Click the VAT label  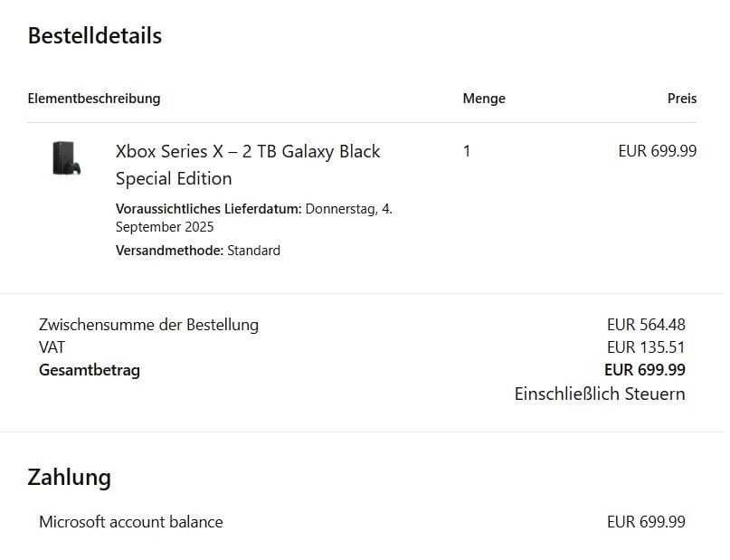click(x=52, y=347)
